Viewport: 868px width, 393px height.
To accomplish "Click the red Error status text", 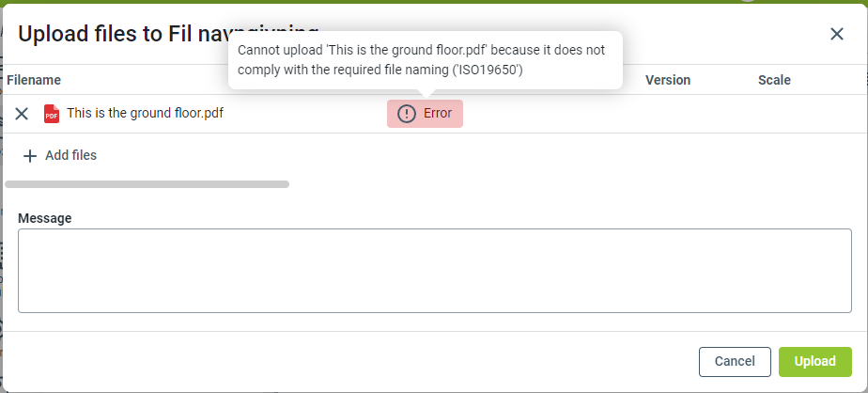I will pos(438,114).
